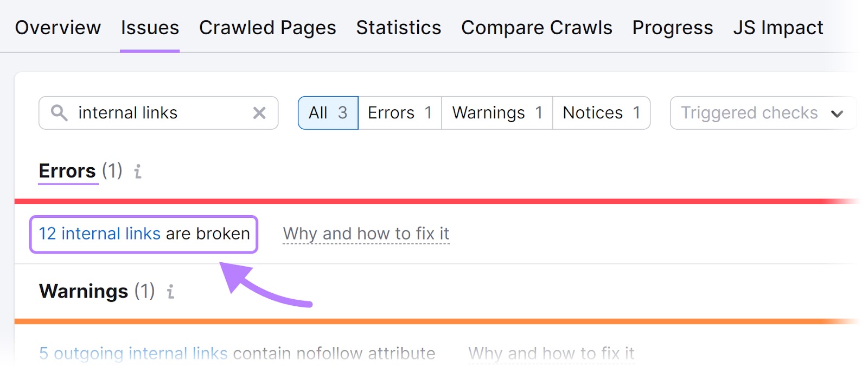Viewport: 868px width, 378px height.
Task: Open the Triggered checks dropdown chevron
Action: pyautogui.click(x=837, y=114)
